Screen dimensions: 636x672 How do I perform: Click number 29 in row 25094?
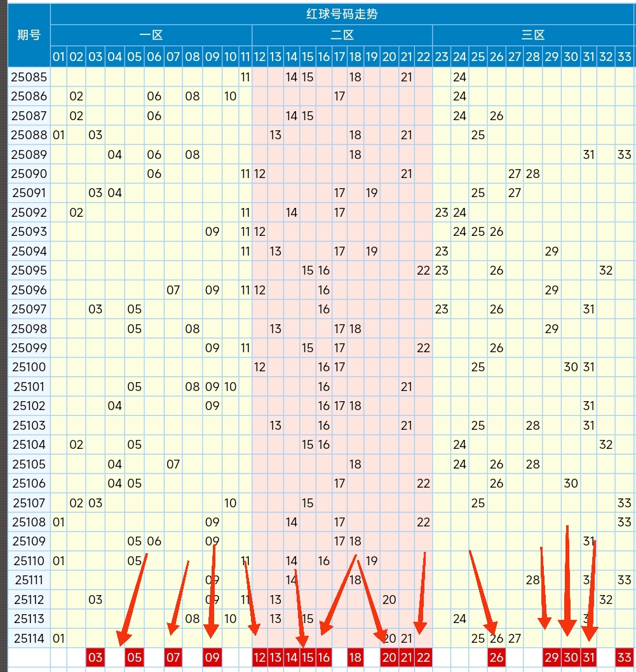pos(551,251)
